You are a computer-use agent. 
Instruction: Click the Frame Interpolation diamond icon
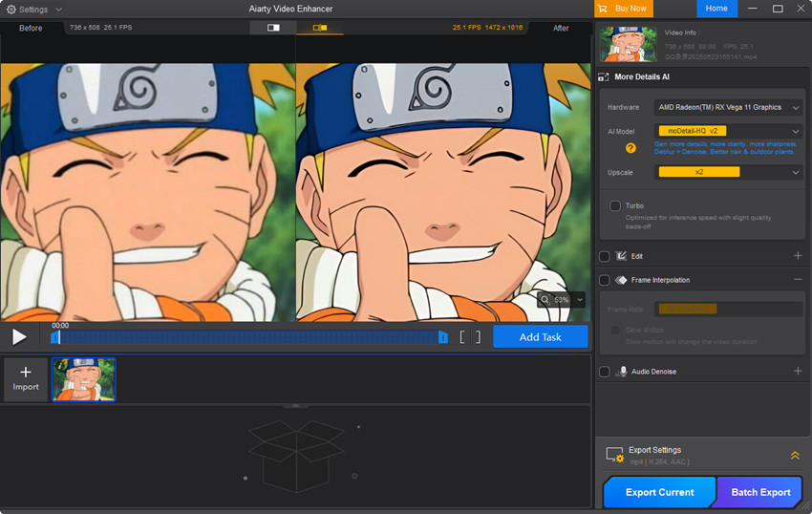[621, 280]
